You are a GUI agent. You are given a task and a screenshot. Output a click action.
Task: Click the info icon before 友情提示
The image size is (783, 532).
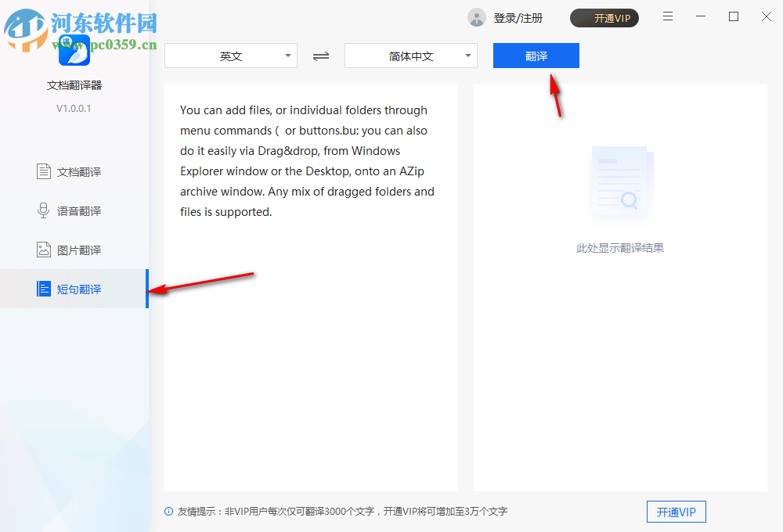point(168,512)
